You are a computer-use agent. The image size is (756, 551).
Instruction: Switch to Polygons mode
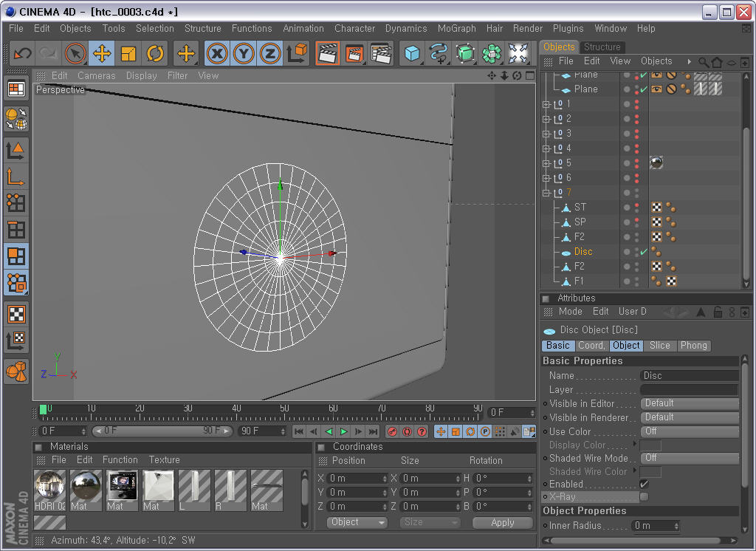tap(16, 256)
